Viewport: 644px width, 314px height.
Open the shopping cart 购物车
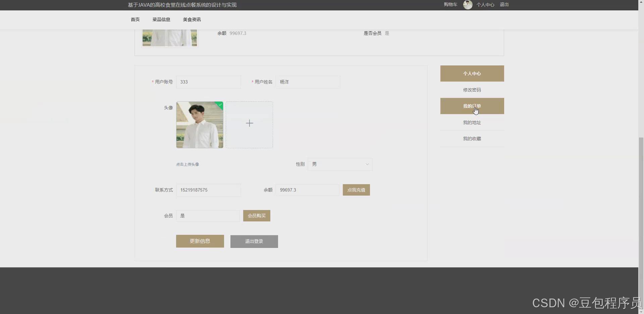450,4
